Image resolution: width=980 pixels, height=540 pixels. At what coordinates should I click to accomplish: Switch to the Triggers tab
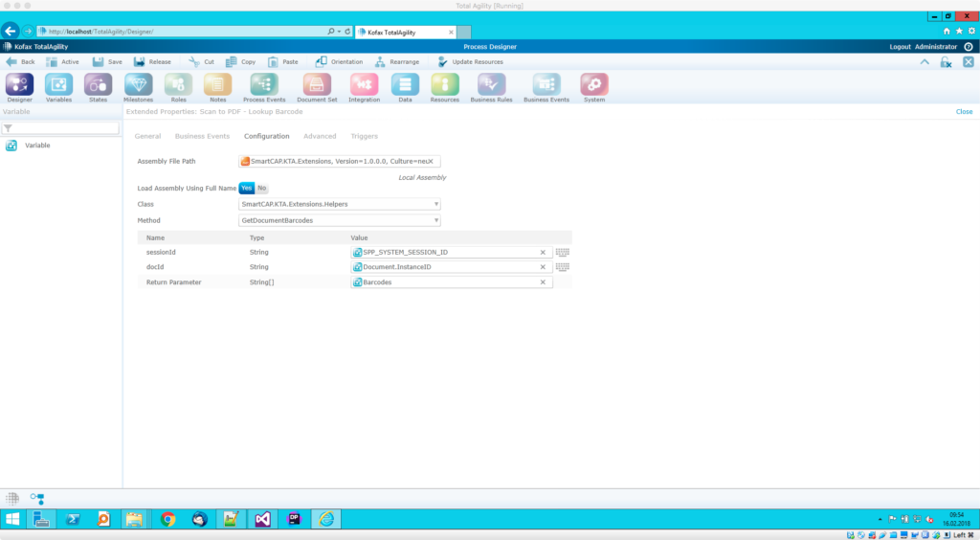pos(364,136)
